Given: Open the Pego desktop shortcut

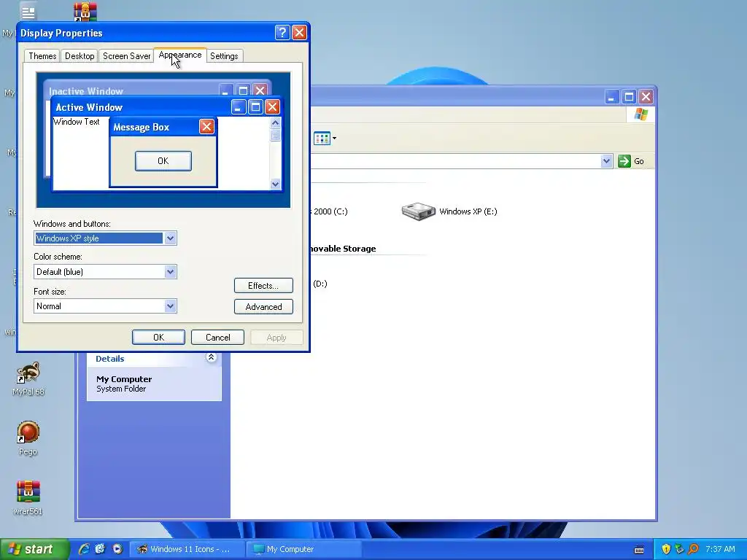Looking at the screenshot, I should (x=28, y=438).
